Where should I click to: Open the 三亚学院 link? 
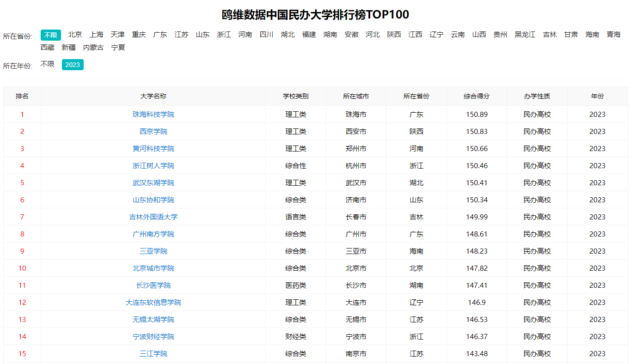click(x=153, y=251)
